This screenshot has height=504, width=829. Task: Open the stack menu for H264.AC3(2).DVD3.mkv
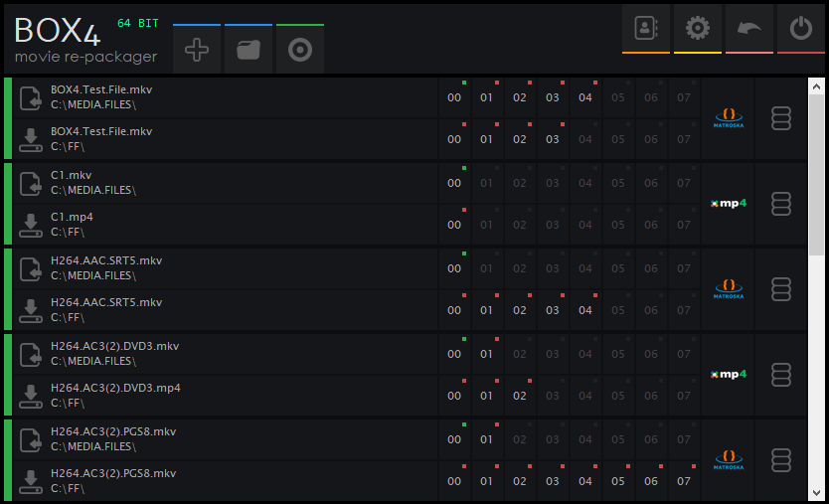coord(780,375)
